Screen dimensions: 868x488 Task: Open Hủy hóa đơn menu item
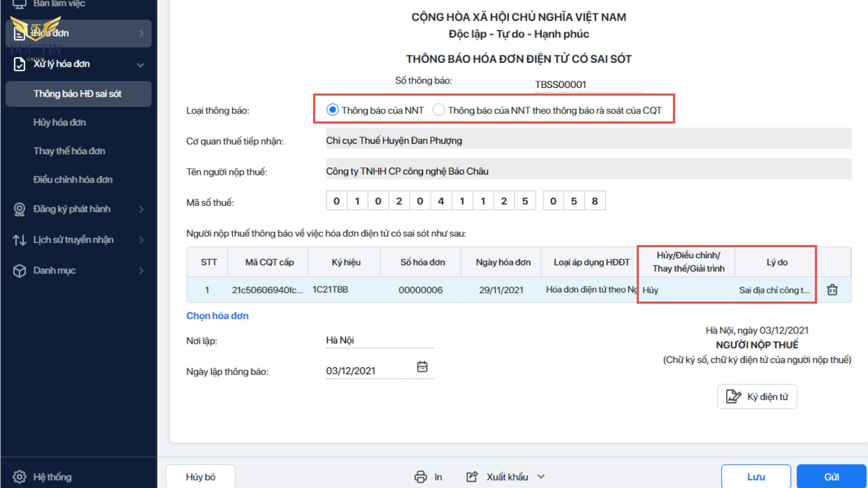(x=59, y=122)
